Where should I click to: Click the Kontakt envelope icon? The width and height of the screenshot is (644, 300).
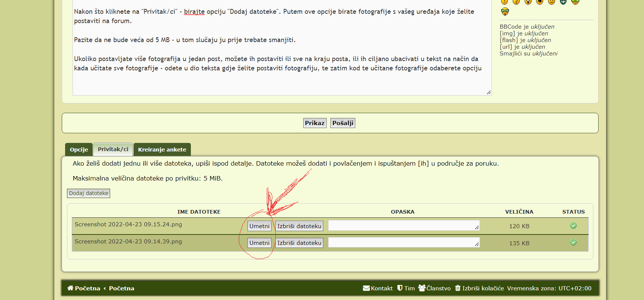[x=366, y=288]
